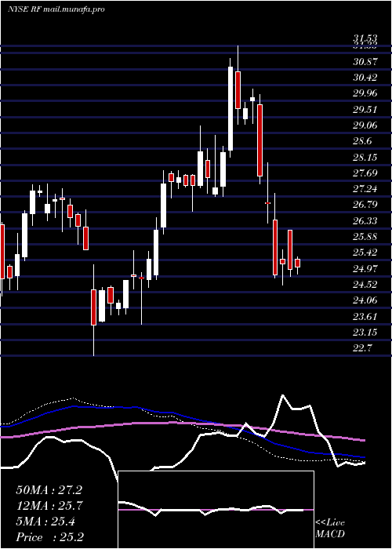Image resolution: width=392 pixels, height=549 pixels.
Task: Click the 22.7 price axis label
Action: pos(362,348)
